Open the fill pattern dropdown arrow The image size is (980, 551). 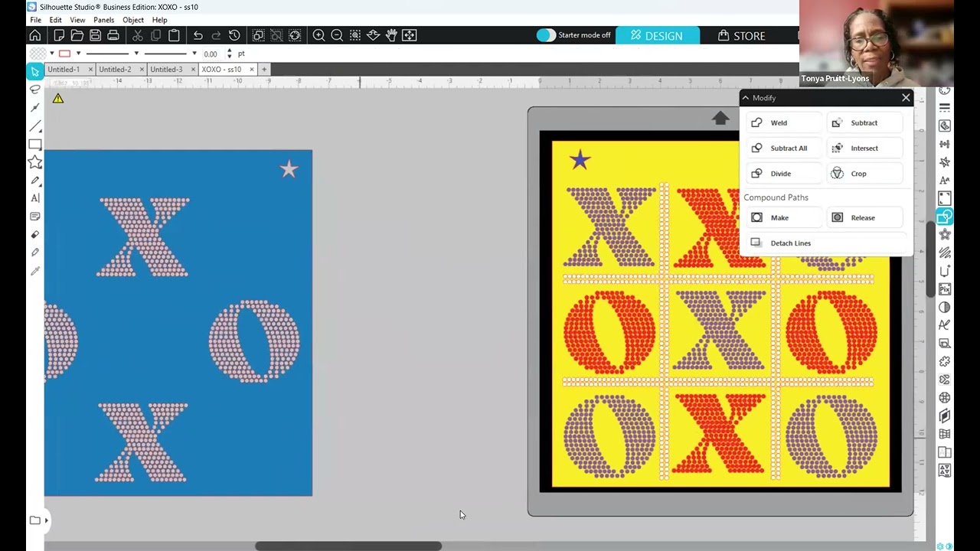pos(51,54)
